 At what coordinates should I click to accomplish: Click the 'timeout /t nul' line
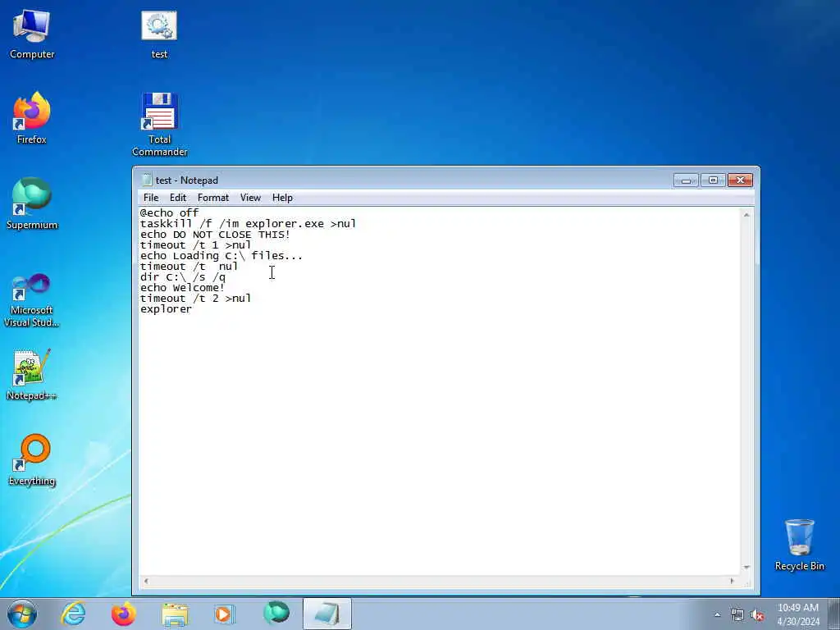189,267
